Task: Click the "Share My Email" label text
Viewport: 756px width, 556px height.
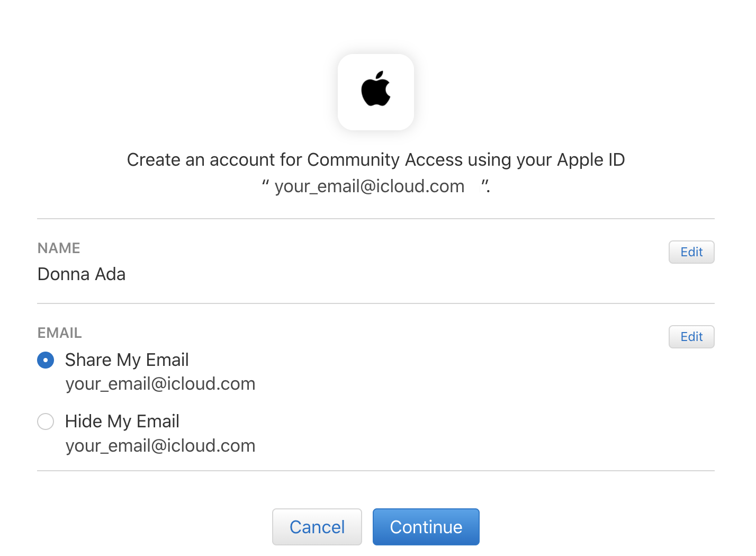Action: coord(127,360)
